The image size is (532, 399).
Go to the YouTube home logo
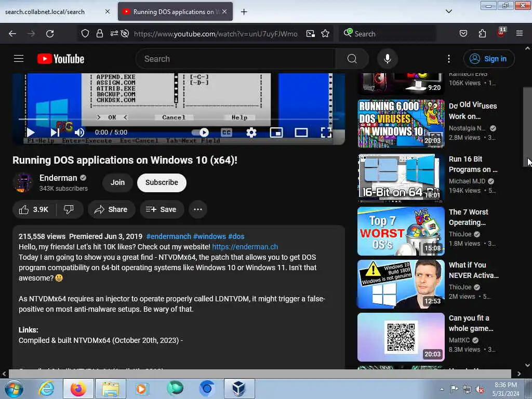pos(61,59)
